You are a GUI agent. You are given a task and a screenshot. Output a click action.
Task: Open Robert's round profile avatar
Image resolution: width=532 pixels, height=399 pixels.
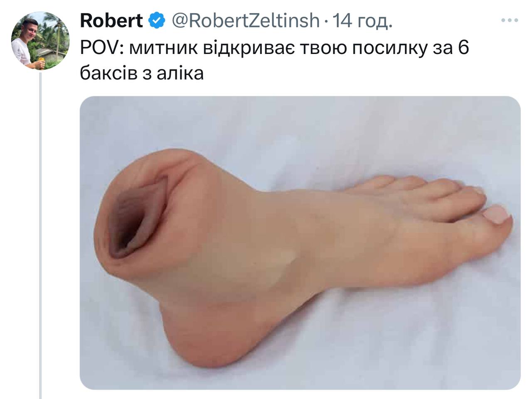[40, 40]
